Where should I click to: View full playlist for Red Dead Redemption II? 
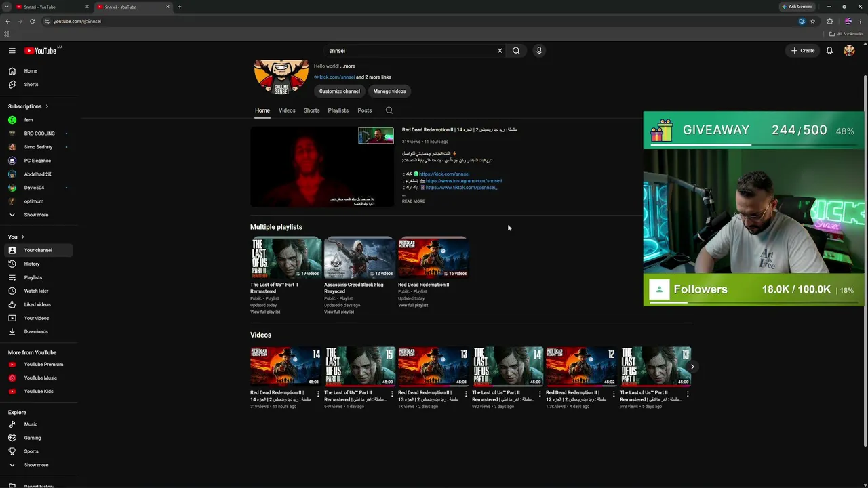pyautogui.click(x=413, y=305)
